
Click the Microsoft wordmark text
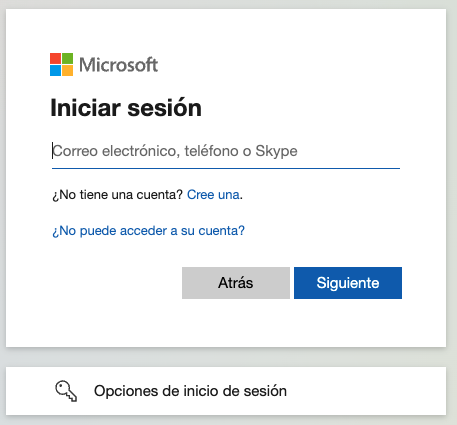(118, 65)
